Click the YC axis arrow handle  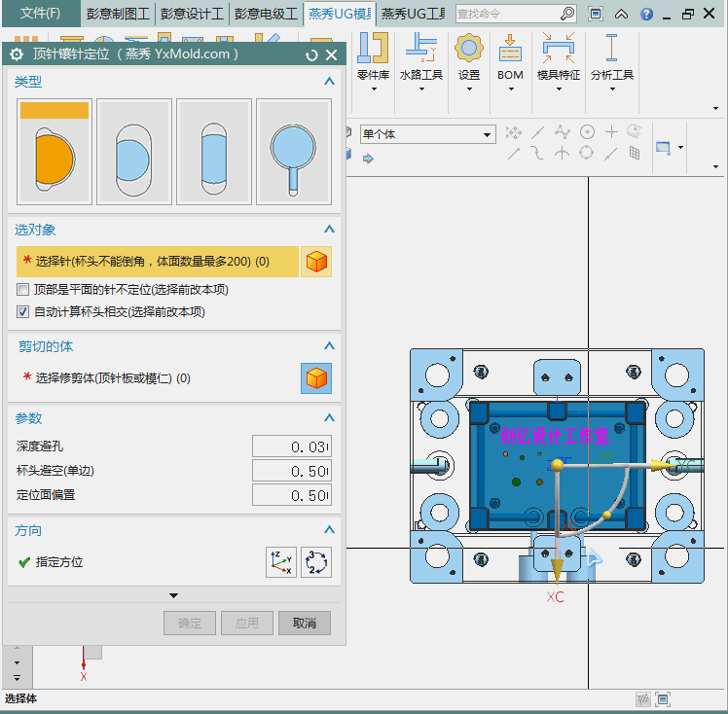click(x=662, y=465)
